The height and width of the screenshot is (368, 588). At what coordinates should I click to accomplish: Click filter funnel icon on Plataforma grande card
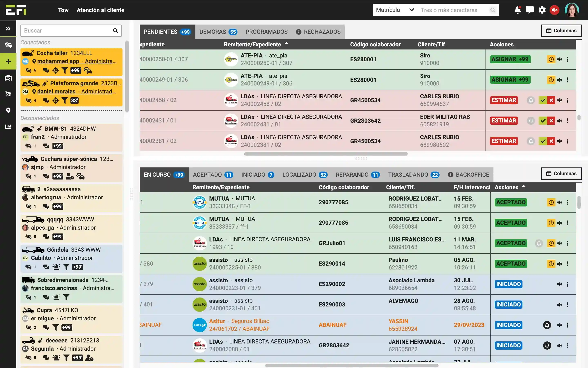(64, 101)
